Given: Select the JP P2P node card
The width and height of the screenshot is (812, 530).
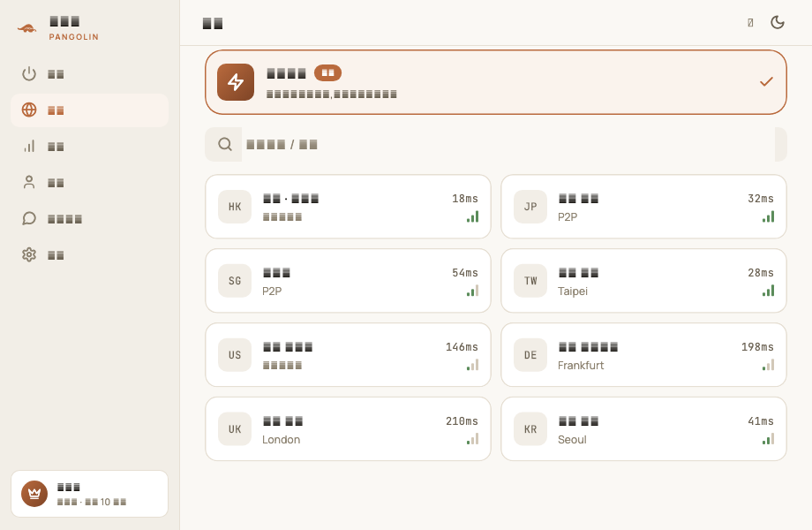Looking at the screenshot, I should click(x=643, y=207).
